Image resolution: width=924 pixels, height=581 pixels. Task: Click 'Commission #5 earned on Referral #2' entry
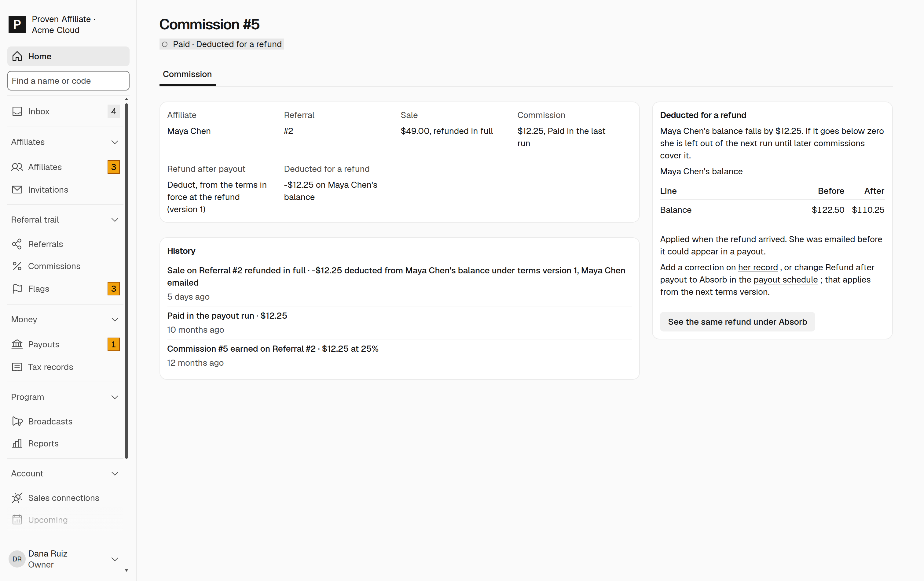pos(273,349)
